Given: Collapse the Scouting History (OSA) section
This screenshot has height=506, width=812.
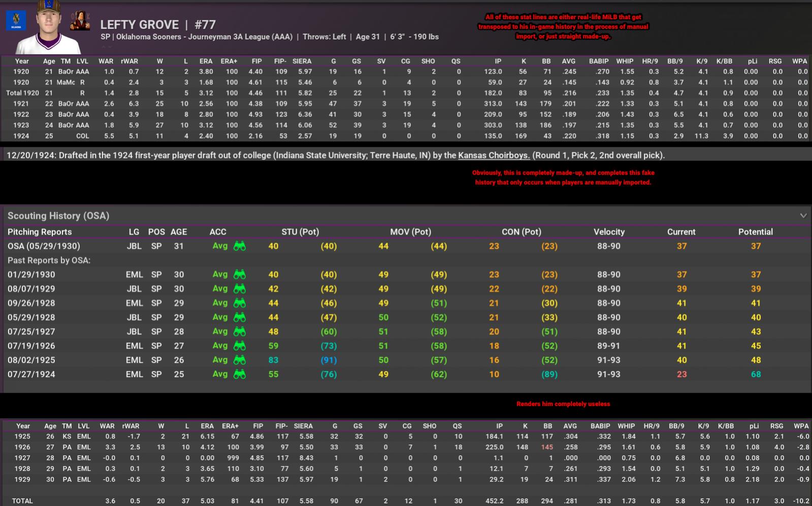Looking at the screenshot, I should point(803,216).
